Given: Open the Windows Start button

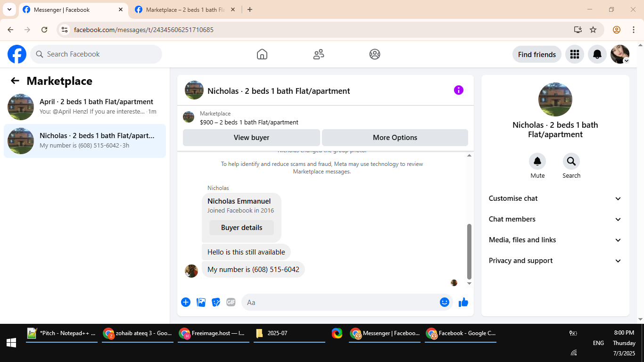Looking at the screenshot, I should click(x=11, y=343).
